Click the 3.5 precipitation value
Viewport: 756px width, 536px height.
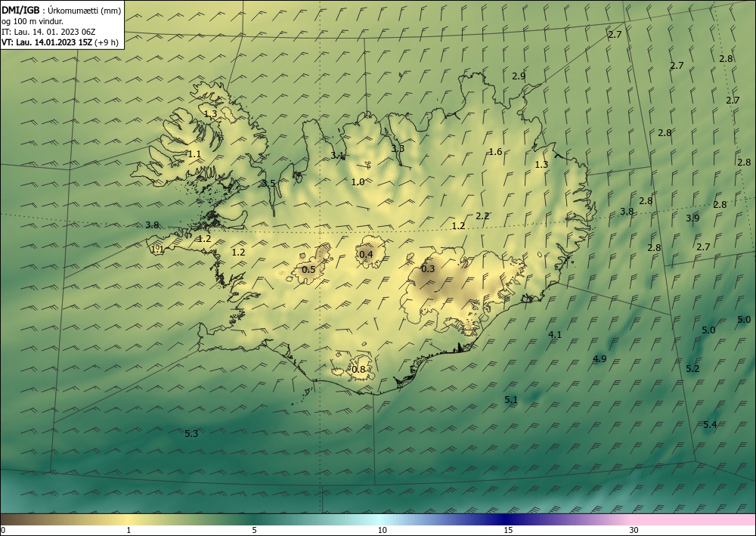(x=268, y=183)
